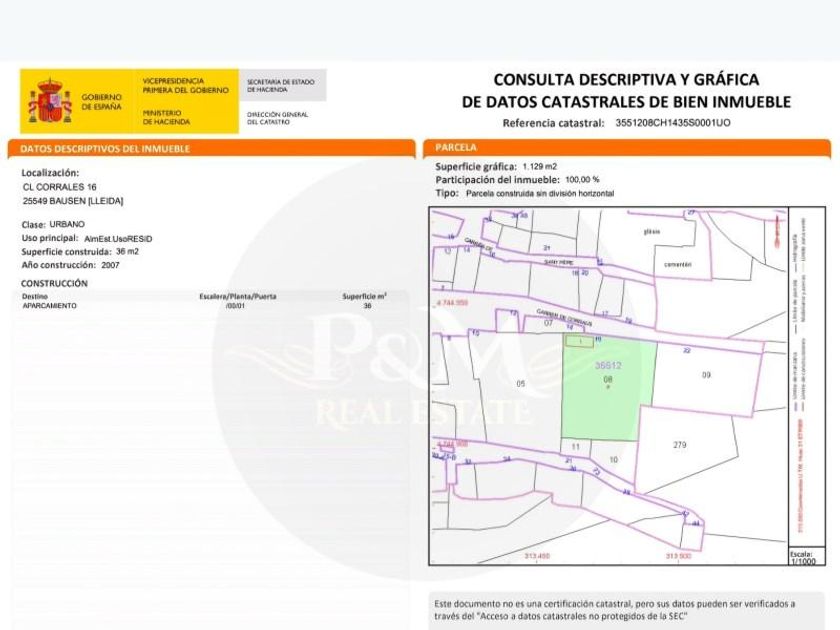
Task: Click the 'URBANO' class value
Action: point(67,224)
